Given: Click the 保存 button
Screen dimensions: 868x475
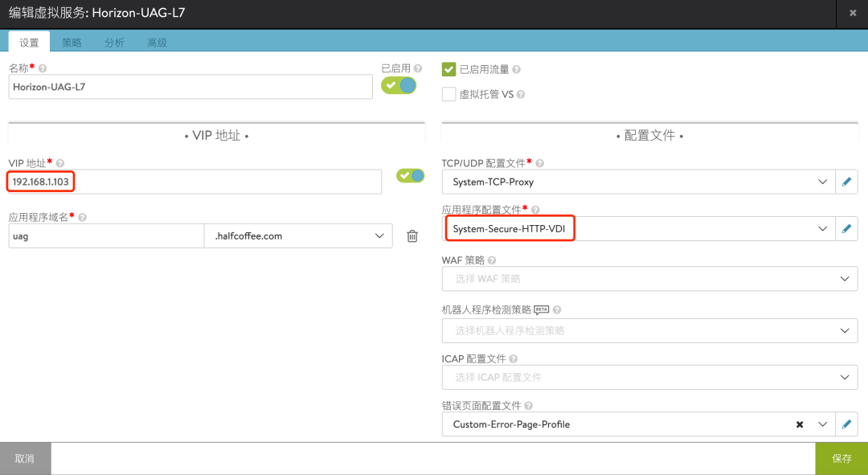Looking at the screenshot, I should 841,458.
